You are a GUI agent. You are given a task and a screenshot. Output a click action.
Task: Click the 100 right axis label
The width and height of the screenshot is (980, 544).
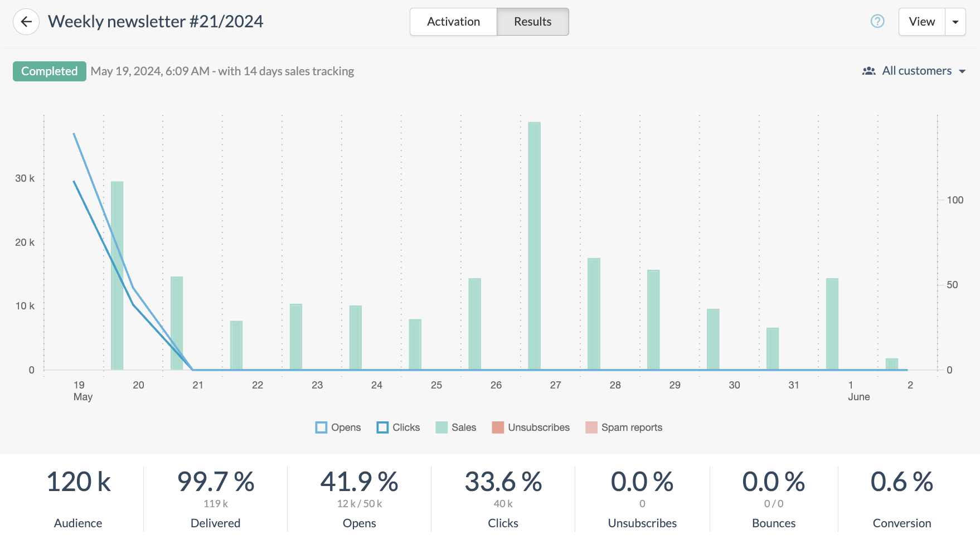click(x=955, y=200)
